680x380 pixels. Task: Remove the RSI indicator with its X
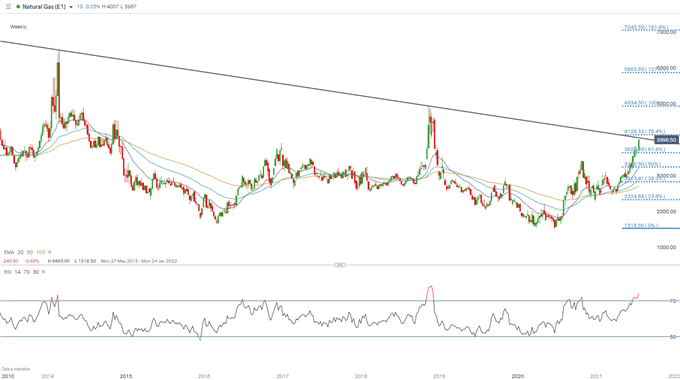43,272
